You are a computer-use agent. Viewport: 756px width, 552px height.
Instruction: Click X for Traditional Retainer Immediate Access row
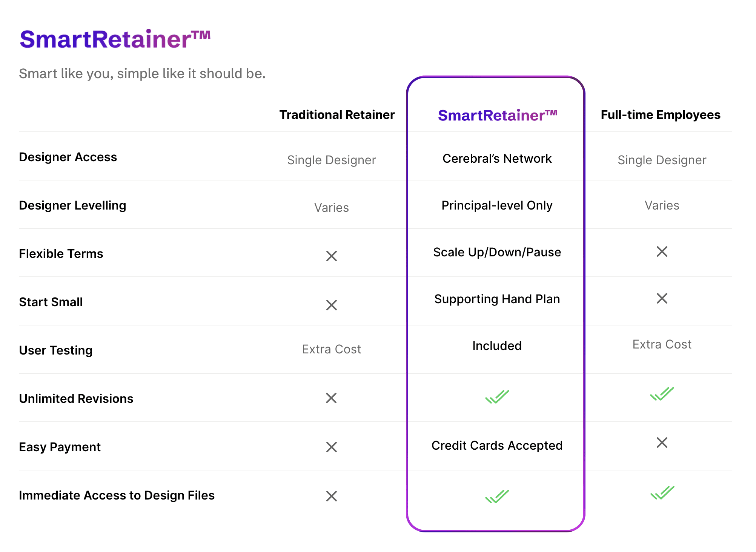pos(331,496)
